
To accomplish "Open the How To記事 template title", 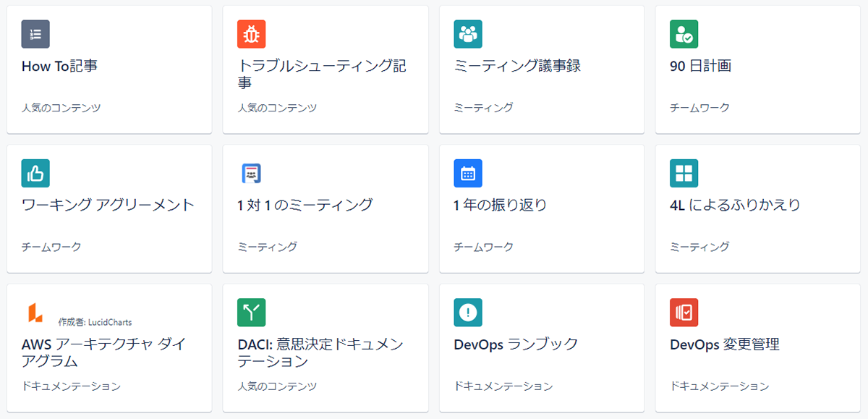I will (x=59, y=67).
